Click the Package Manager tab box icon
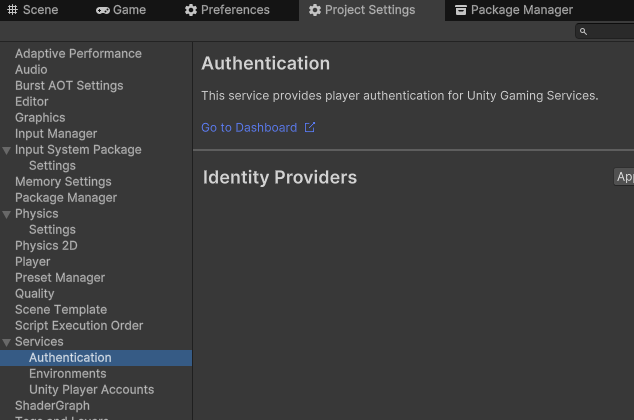634x420 pixels. (x=461, y=10)
